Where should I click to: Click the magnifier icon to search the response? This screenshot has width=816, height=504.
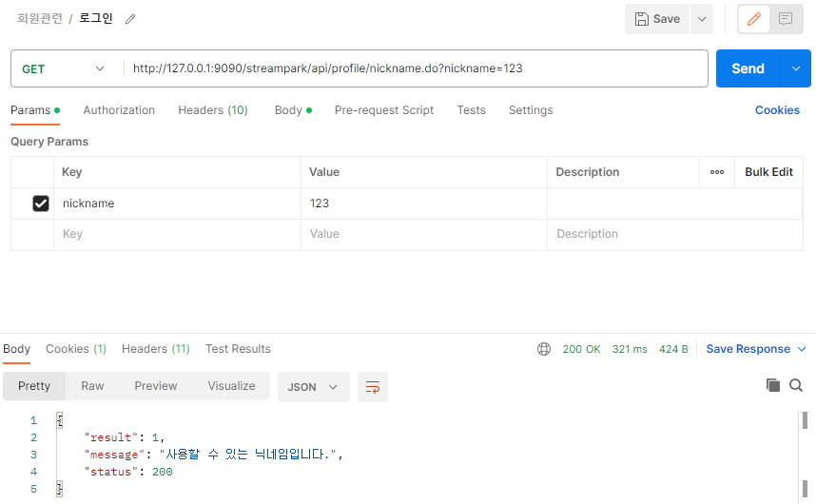click(796, 385)
